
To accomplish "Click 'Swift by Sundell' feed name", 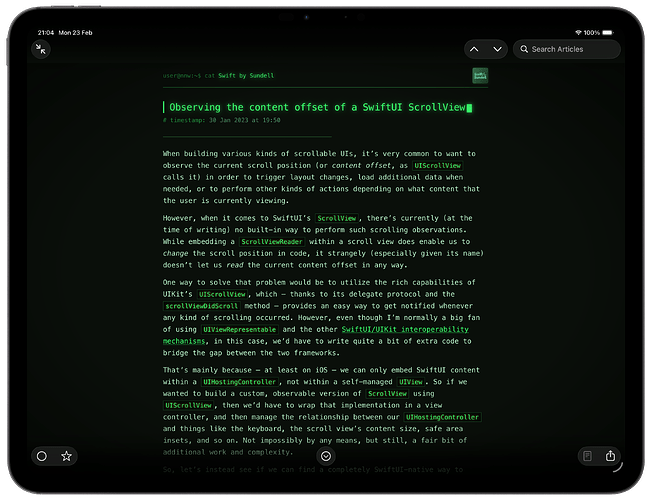I will pyautogui.click(x=246, y=76).
